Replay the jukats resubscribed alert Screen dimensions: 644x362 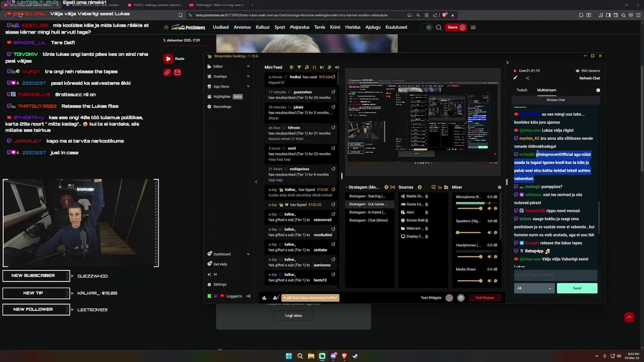(333, 107)
